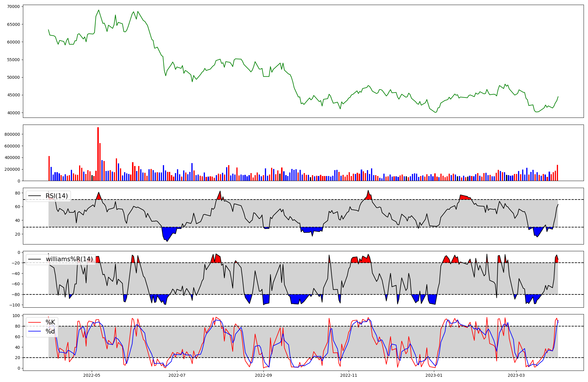This screenshot has height=382, width=588.
Task: Click the first red overbought RSI peak
Action: [x=98, y=196]
